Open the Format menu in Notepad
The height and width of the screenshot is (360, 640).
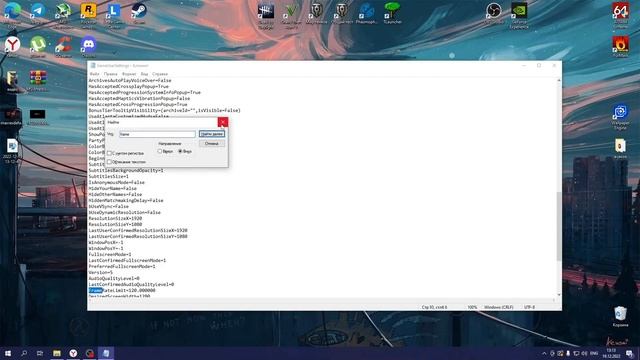(129, 74)
